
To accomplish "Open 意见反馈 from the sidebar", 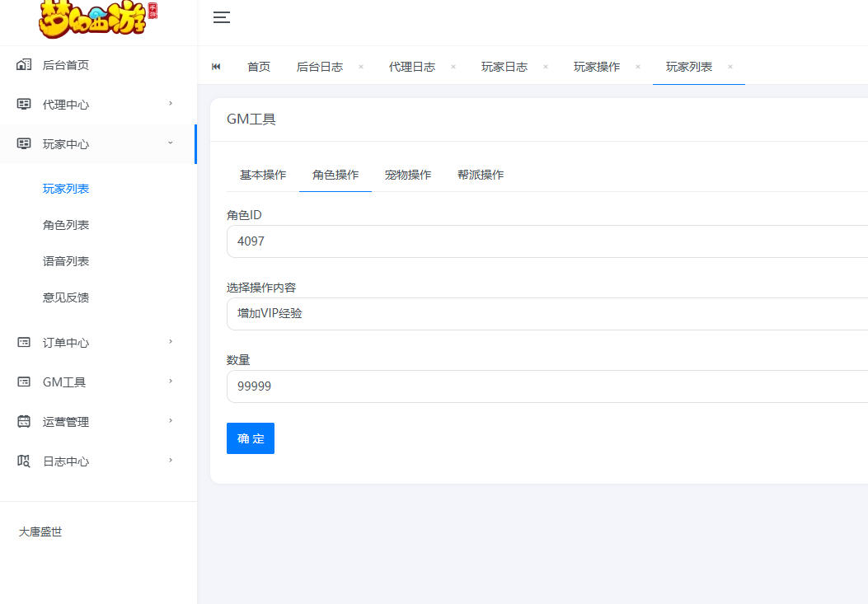I will pyautogui.click(x=65, y=297).
